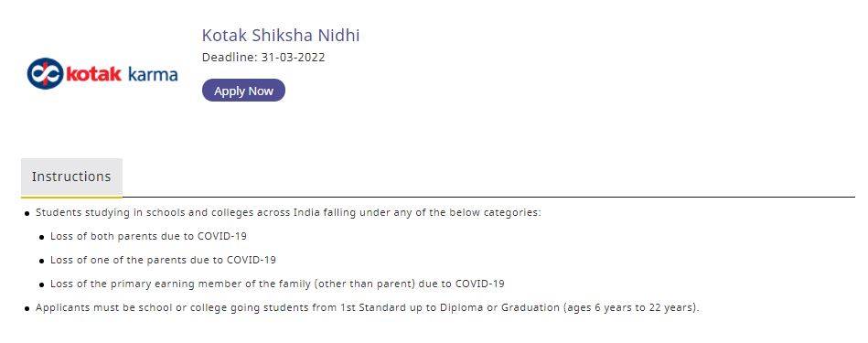868x343 pixels.
Task: Click the bullet before 'Loss of one of the parents'
Action: click(42, 261)
